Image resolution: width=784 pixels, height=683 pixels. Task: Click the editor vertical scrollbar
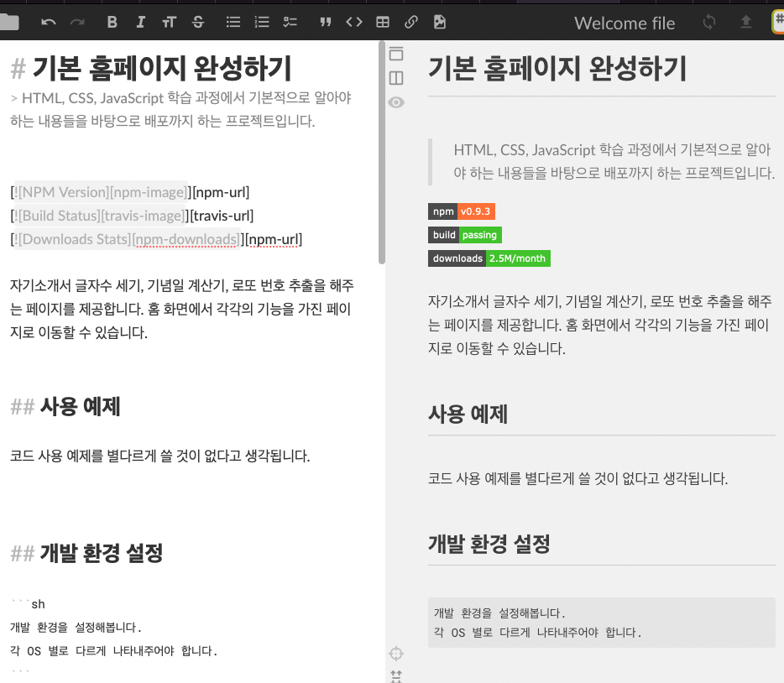pos(382,153)
